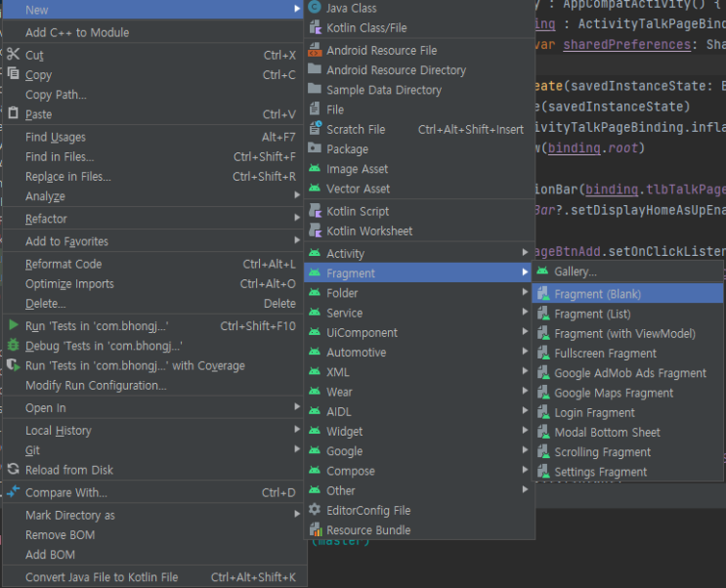Viewport: 726px width, 588px height.
Task: Open the Automotive submenu
Action: click(417, 353)
